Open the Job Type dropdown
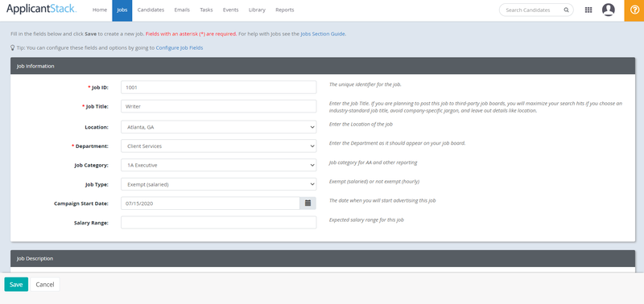Screen dimensions: 644x304 (x=219, y=185)
